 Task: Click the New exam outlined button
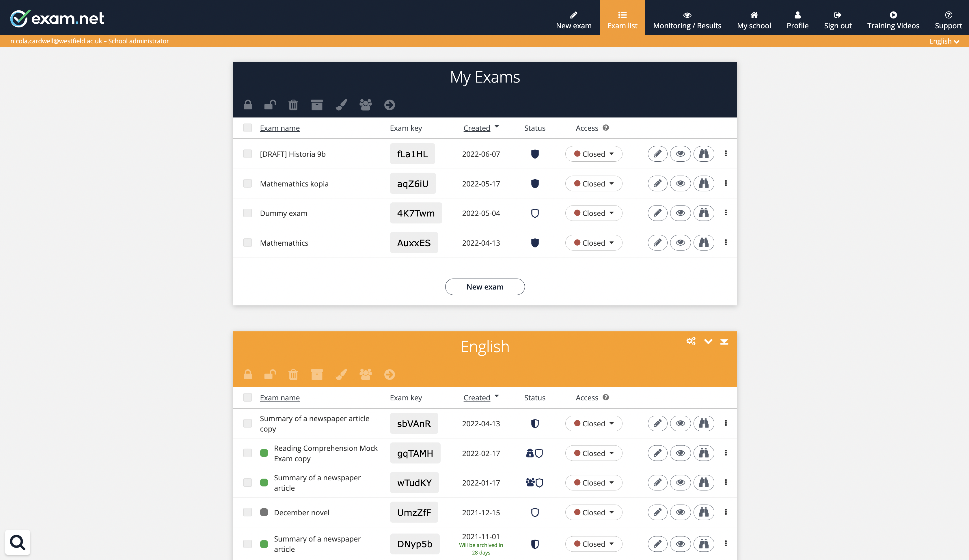pos(485,287)
